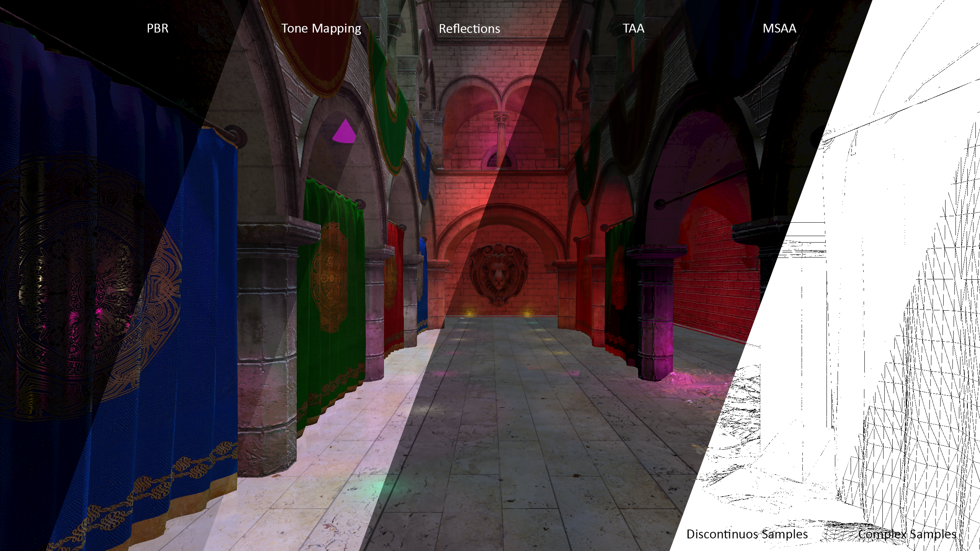980x551 pixels.
Task: Click the PBR label
Action: (x=157, y=28)
